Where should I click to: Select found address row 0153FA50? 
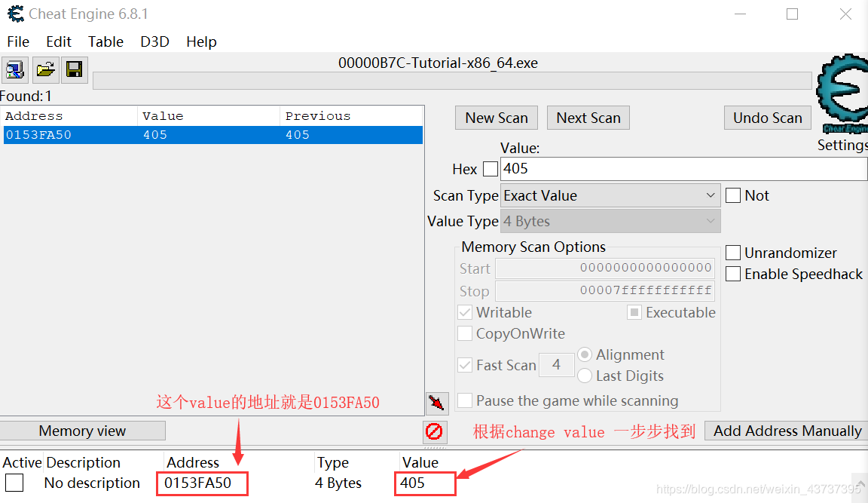213,135
